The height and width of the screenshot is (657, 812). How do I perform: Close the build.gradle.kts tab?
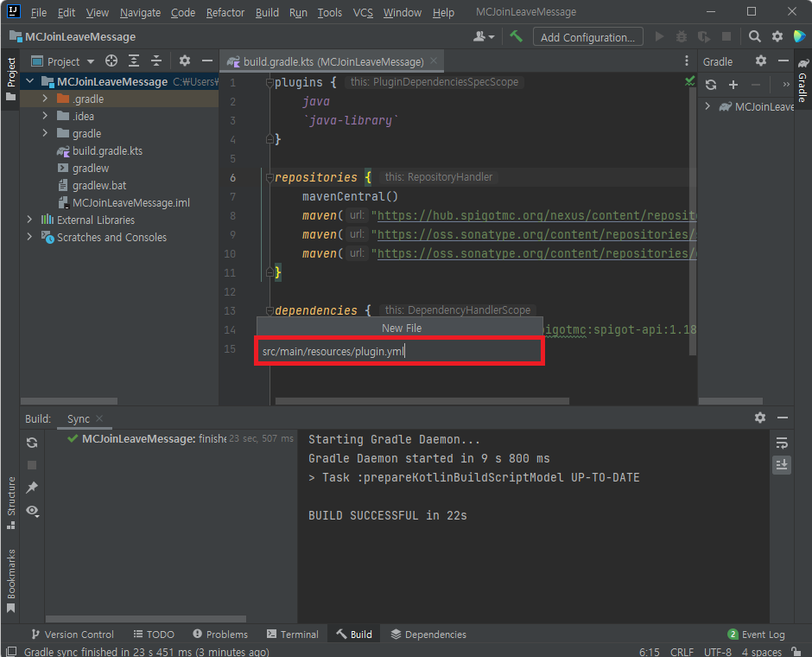[x=434, y=61]
